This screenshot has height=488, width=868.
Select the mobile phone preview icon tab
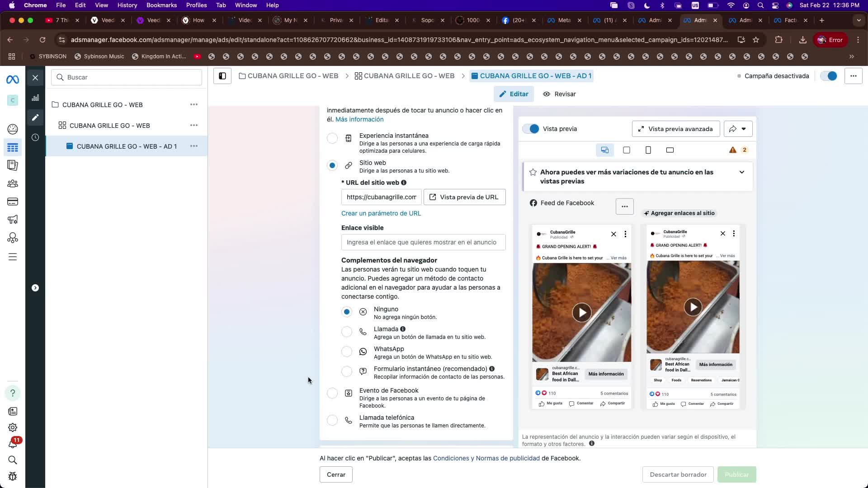pos(648,150)
